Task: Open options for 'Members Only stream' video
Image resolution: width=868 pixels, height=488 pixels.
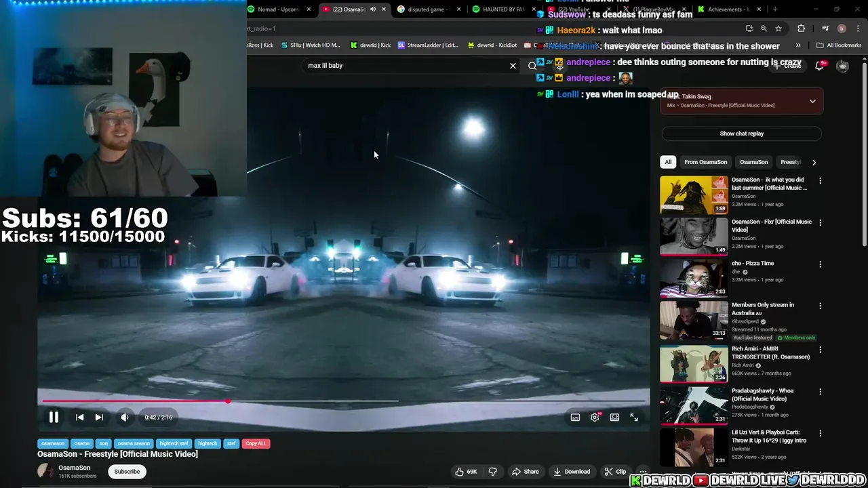Action: click(x=820, y=306)
